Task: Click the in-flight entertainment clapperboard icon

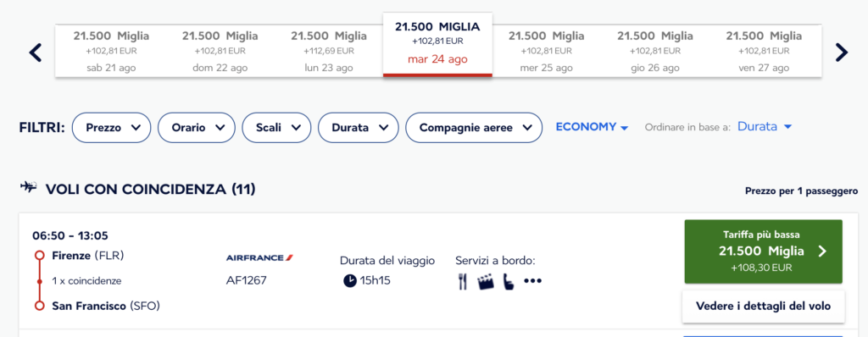Action: [486, 282]
